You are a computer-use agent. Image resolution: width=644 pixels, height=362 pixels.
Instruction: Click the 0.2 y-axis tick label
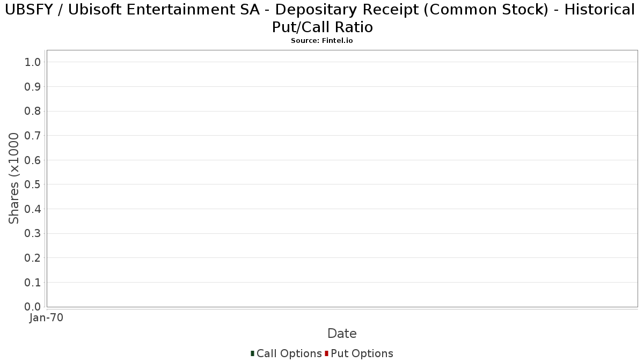(33, 258)
